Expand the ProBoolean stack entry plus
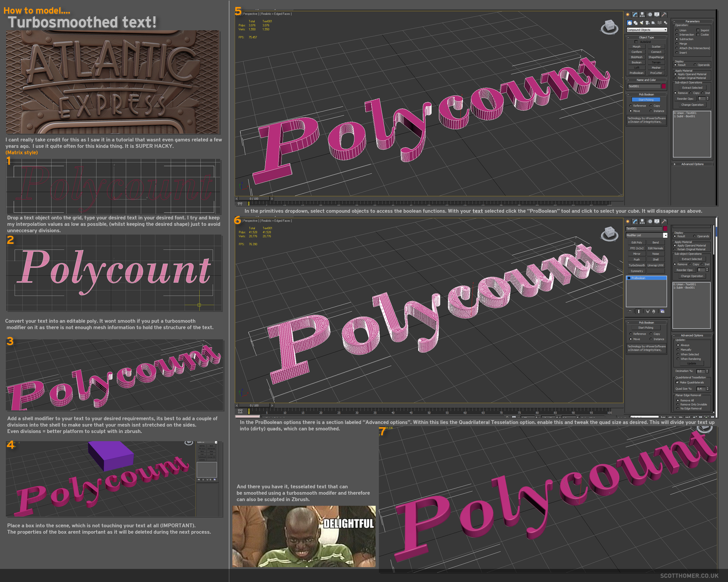This screenshot has width=728, height=582. [x=629, y=278]
